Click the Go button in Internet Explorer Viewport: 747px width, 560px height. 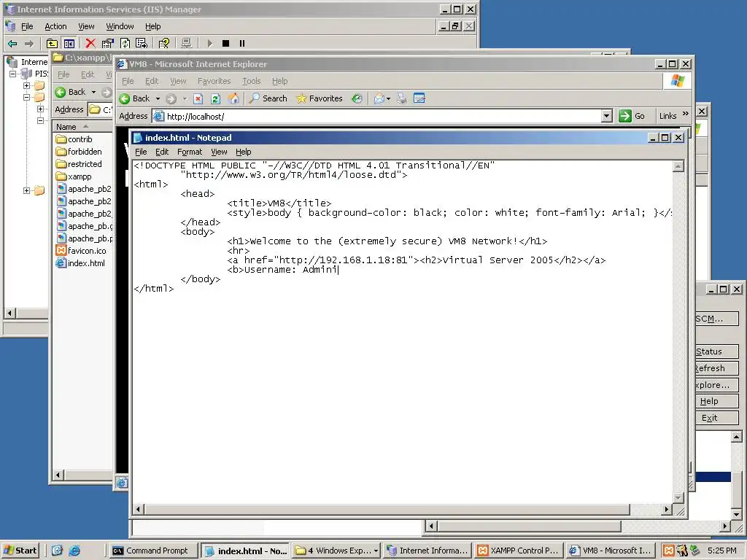click(632, 116)
